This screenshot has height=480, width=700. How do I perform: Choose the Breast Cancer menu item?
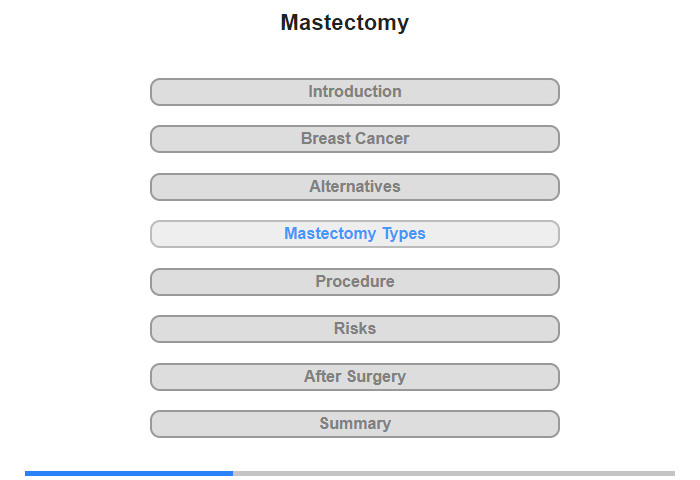click(354, 139)
